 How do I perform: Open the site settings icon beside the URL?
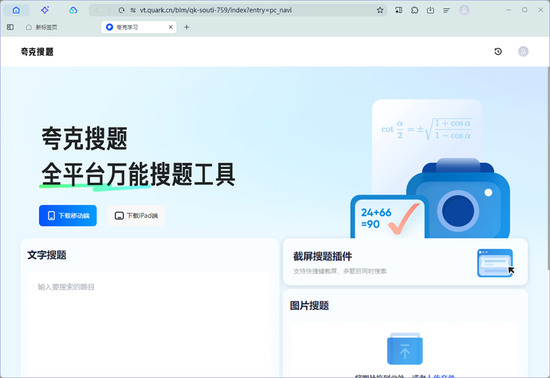(133, 10)
